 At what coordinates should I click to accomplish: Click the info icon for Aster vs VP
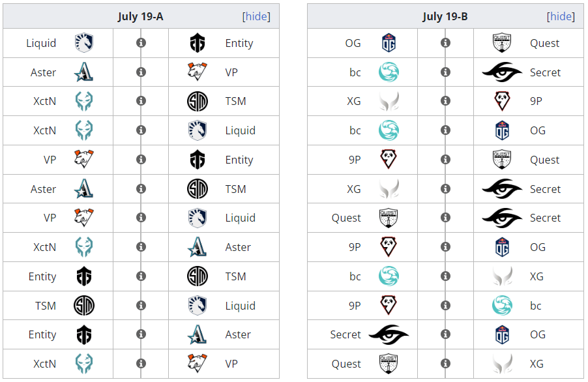click(x=141, y=72)
